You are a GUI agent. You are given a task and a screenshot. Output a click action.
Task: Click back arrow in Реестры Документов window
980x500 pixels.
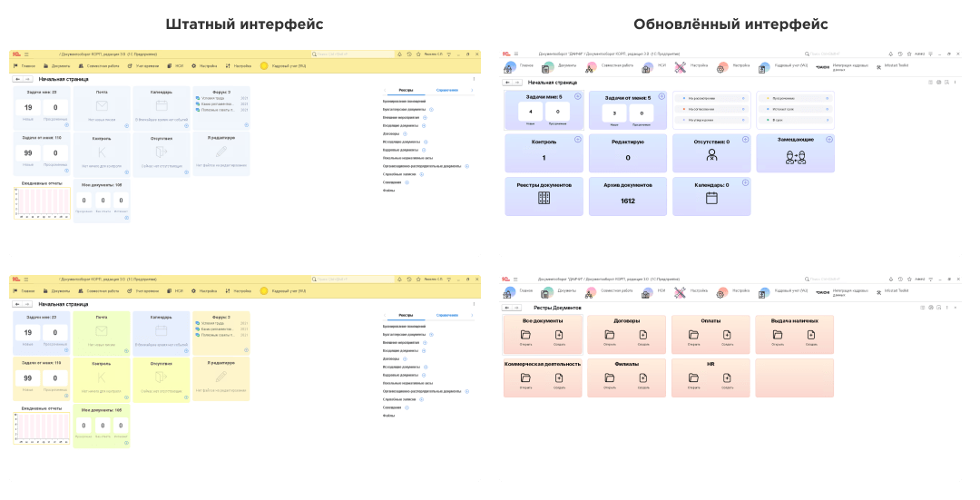click(x=508, y=308)
